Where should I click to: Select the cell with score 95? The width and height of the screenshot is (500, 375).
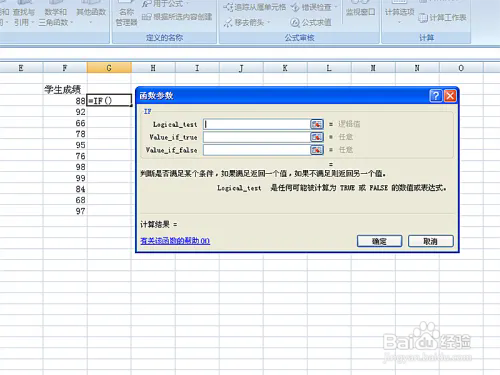click(x=65, y=145)
